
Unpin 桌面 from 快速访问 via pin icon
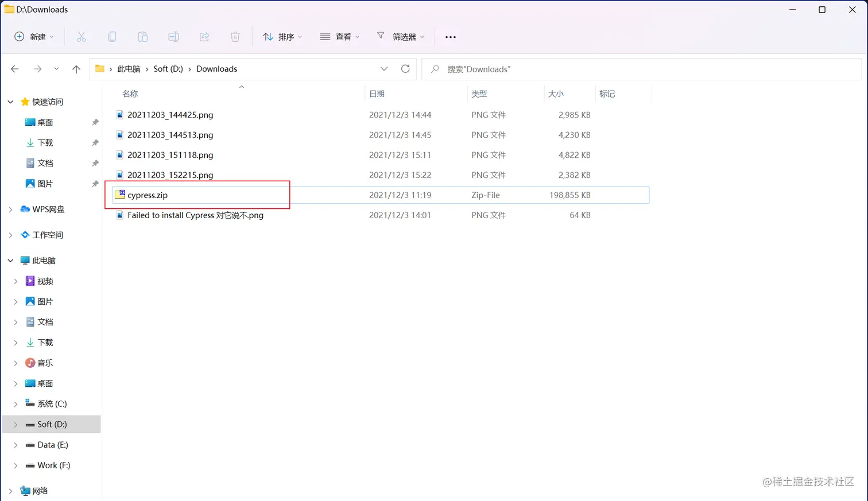[x=95, y=122]
